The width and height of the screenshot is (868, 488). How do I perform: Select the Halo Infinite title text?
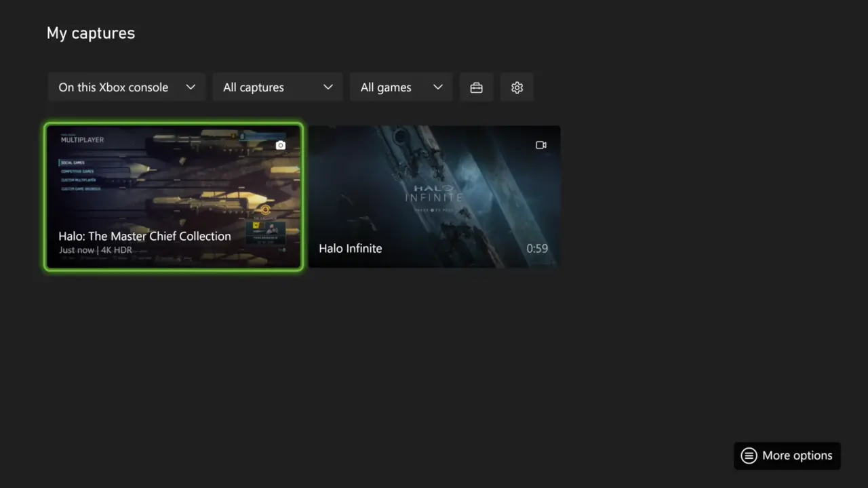(350, 248)
